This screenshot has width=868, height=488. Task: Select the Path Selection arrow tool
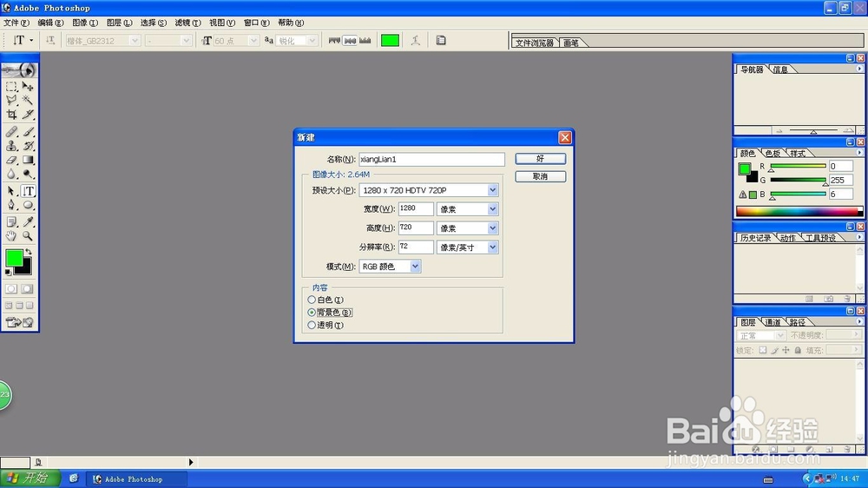pos(11,191)
